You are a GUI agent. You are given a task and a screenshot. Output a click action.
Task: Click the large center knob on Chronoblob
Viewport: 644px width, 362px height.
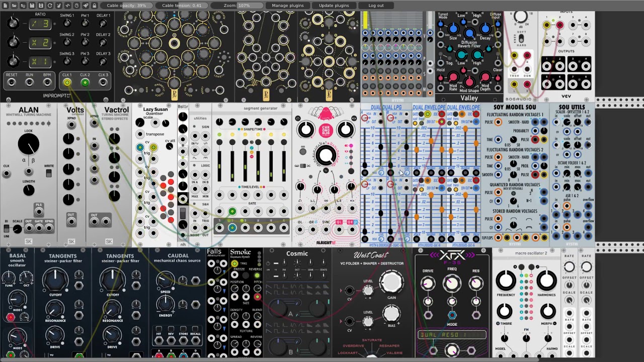(326, 155)
